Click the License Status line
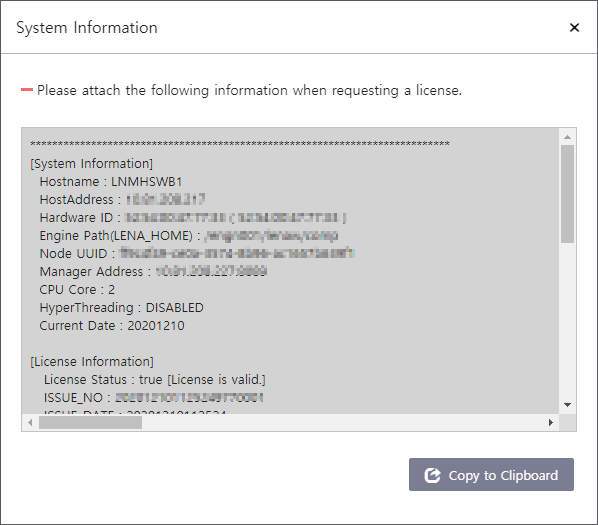Image resolution: width=598 pixels, height=525 pixels. pos(154,379)
